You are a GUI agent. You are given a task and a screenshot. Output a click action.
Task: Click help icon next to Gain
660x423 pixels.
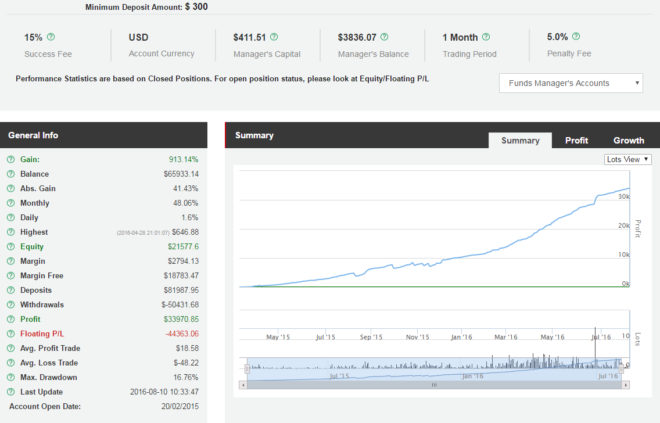click(x=10, y=159)
